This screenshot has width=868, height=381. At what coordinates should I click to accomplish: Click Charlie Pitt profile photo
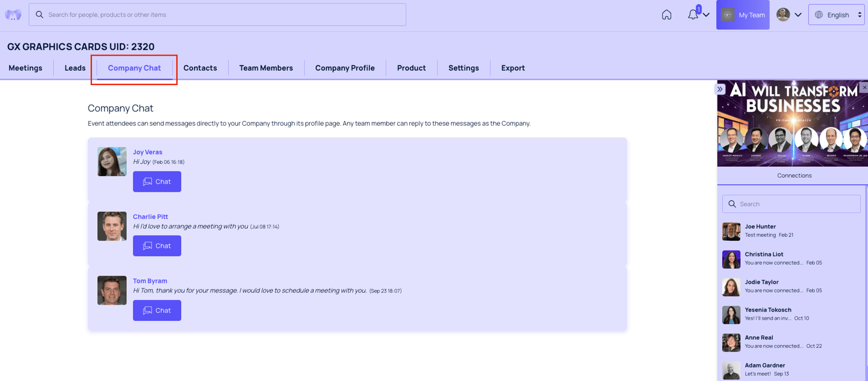[x=112, y=226]
